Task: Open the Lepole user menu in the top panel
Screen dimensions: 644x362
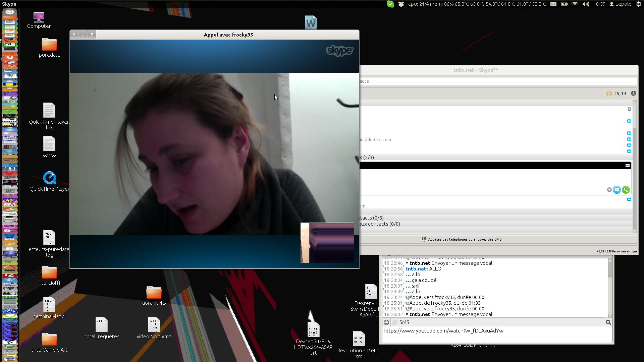Action: coord(621,4)
